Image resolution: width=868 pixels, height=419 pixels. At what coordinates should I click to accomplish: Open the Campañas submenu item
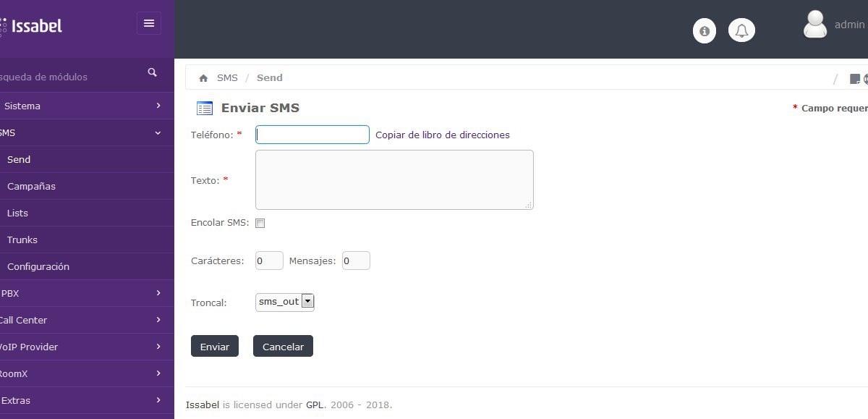tap(87, 186)
